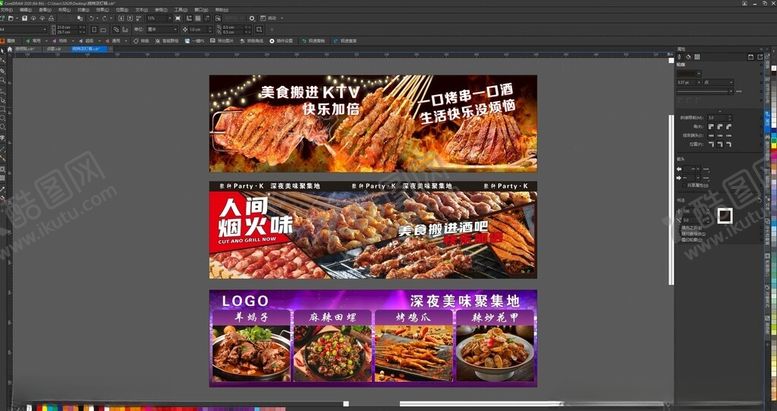777x411 pixels.
Task: Click the vertical scrollbar beside the canvas
Action: click(x=671, y=199)
